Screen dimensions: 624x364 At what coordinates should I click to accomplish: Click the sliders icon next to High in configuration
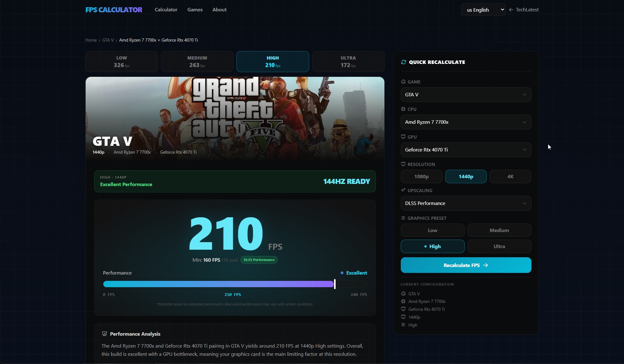403,325
